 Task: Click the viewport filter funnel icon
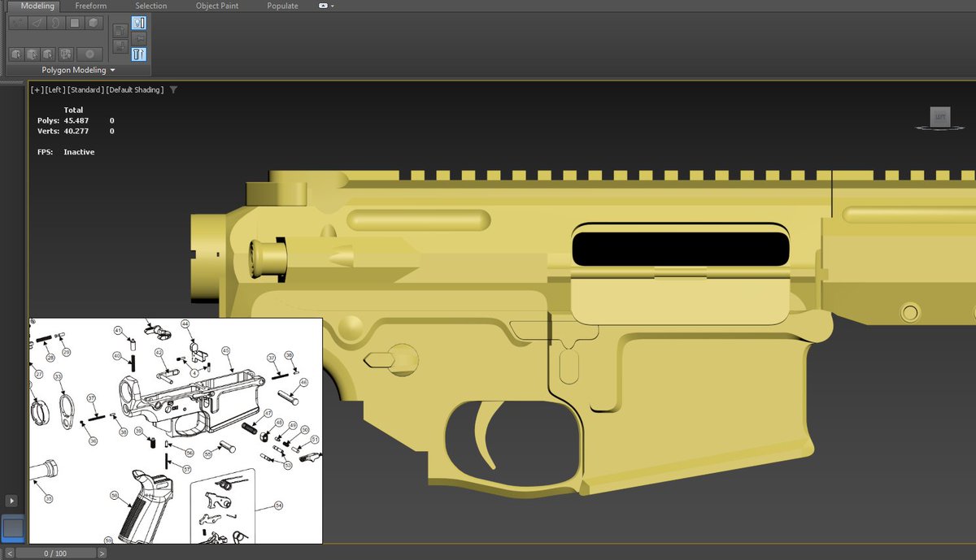click(x=173, y=89)
